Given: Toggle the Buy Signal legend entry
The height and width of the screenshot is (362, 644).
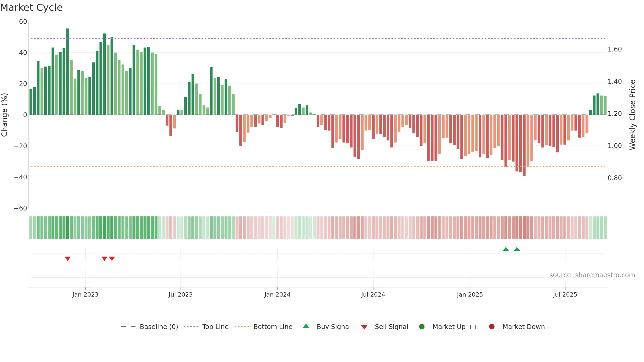Looking at the screenshot, I should [x=327, y=327].
